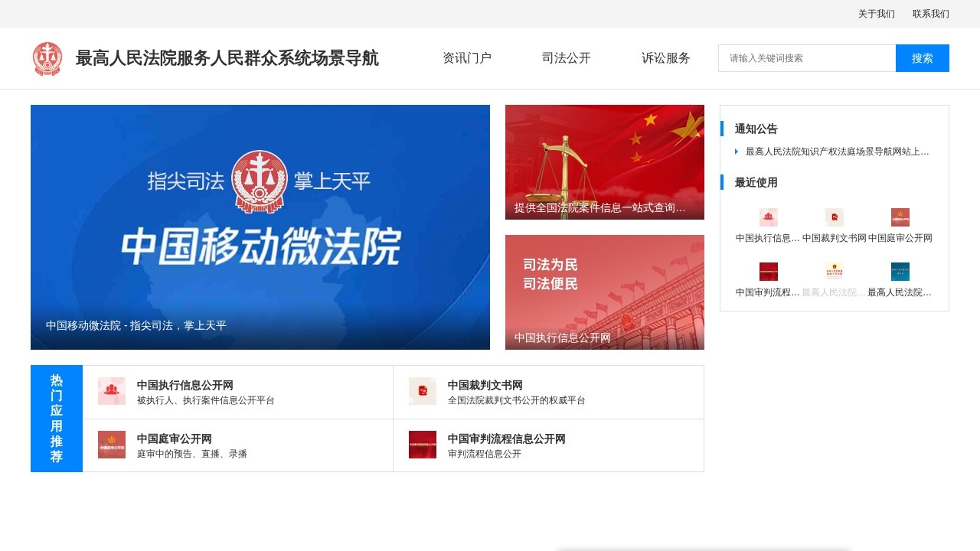The image size is (980, 551).
Task: Click the 中国裁判文书网 label in 最近使用
Action: point(835,238)
